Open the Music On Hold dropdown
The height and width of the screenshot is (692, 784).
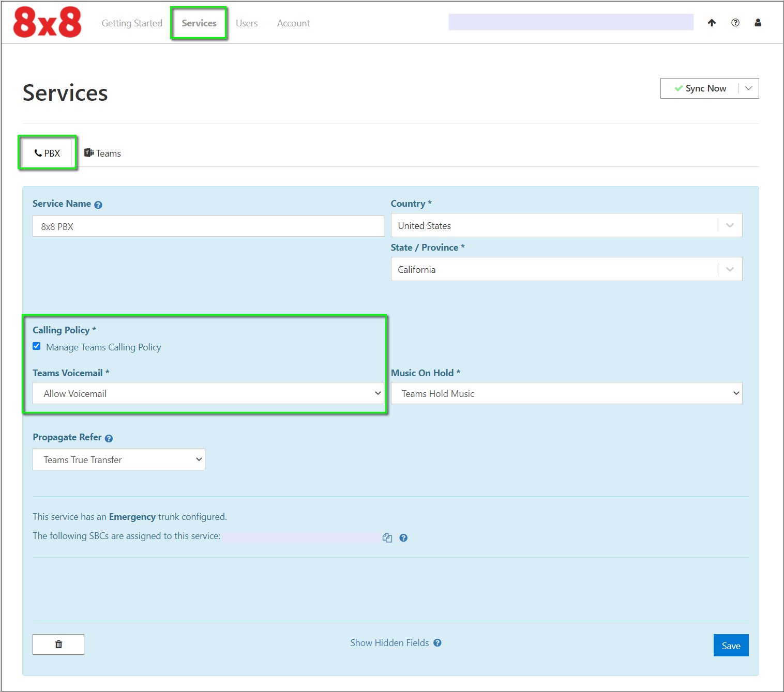736,393
